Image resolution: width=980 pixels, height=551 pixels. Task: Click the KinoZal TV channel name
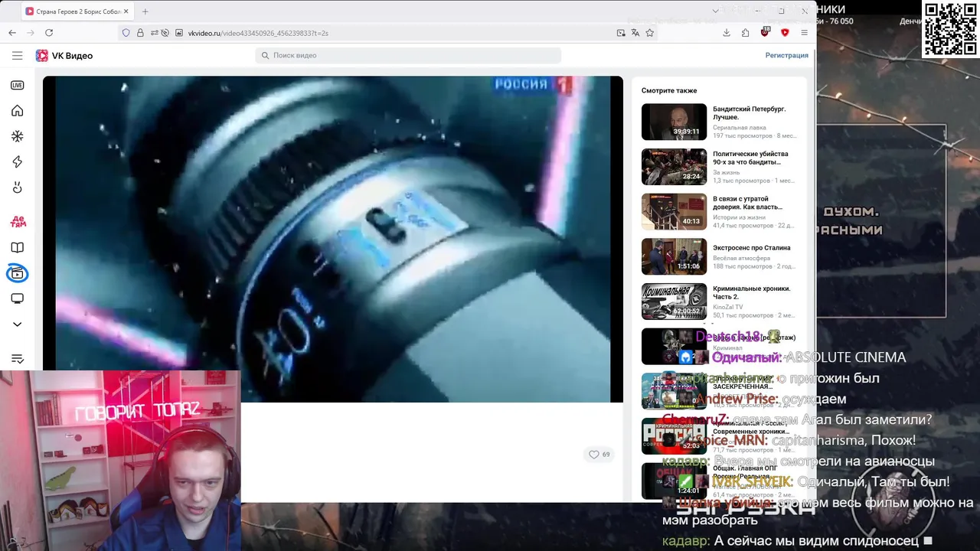728,307
